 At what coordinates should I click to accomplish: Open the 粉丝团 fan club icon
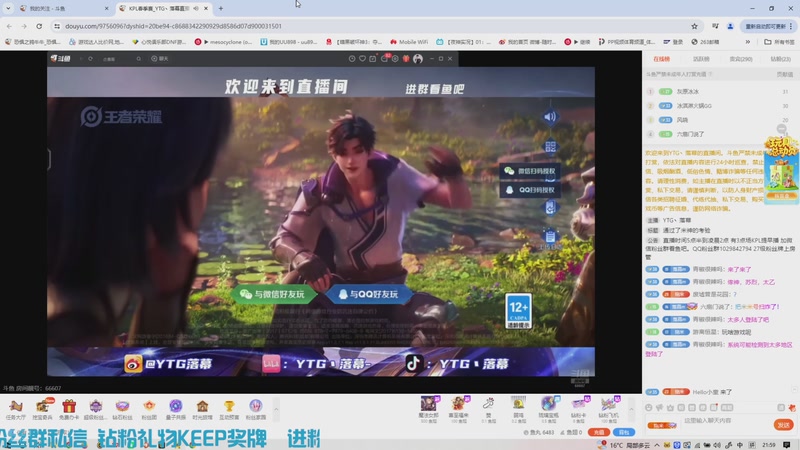click(149, 409)
